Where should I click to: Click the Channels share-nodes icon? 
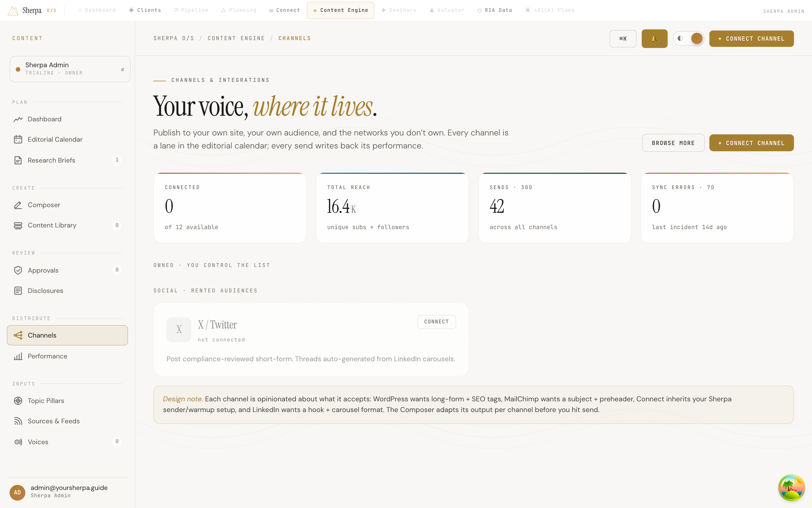click(18, 335)
